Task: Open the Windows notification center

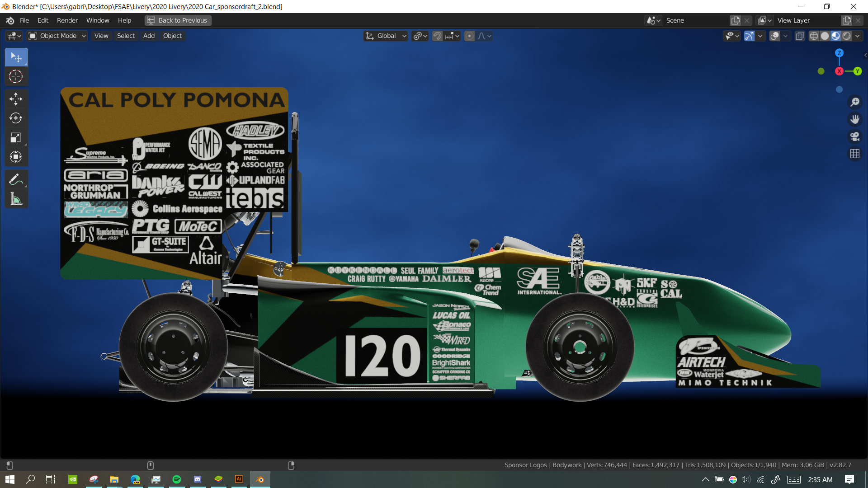Action: [x=849, y=479]
